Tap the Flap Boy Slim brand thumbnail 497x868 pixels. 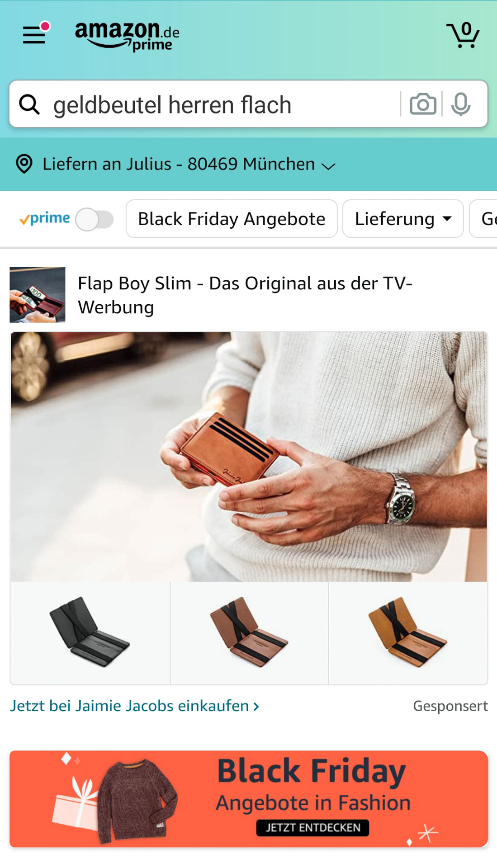click(38, 295)
